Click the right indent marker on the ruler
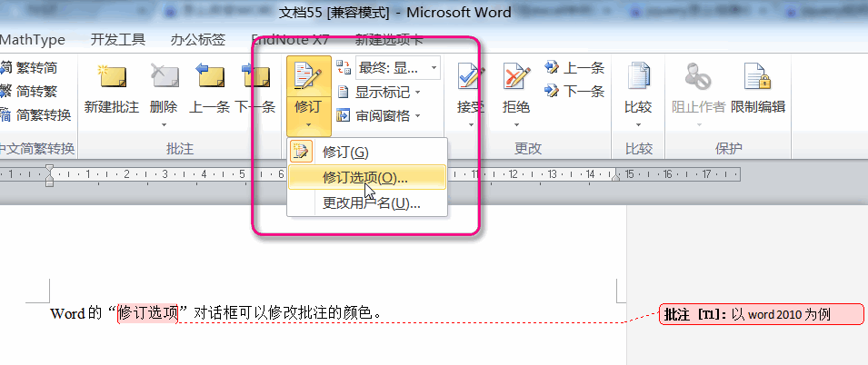Image resolution: width=868 pixels, height=365 pixels. point(615,177)
